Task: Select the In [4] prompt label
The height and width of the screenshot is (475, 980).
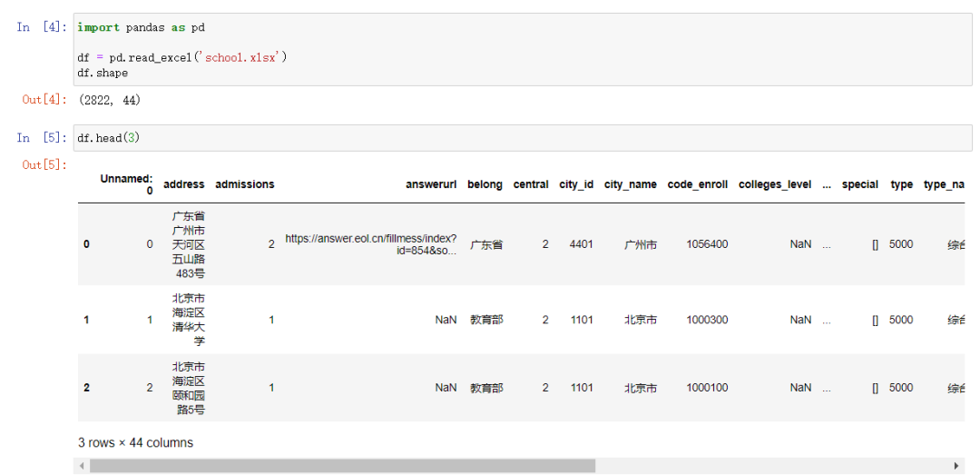Action: click(x=43, y=27)
